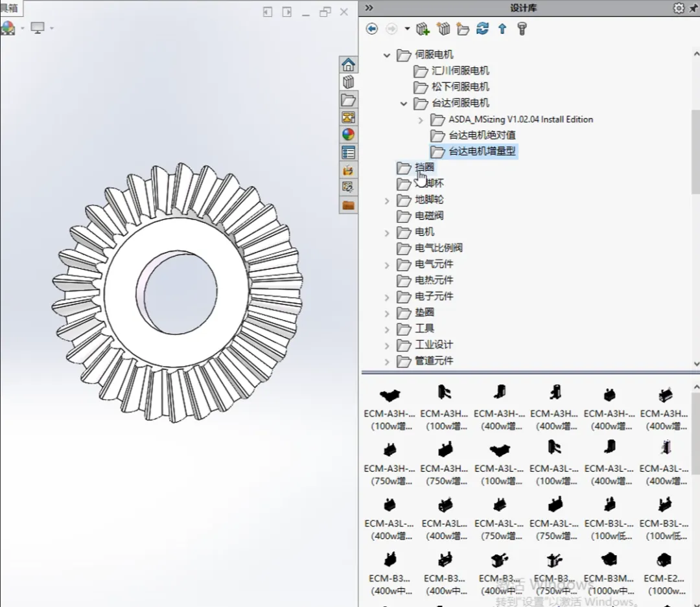The image size is (700, 607).
Task: Open Custom Properties tab
Action: point(348,152)
